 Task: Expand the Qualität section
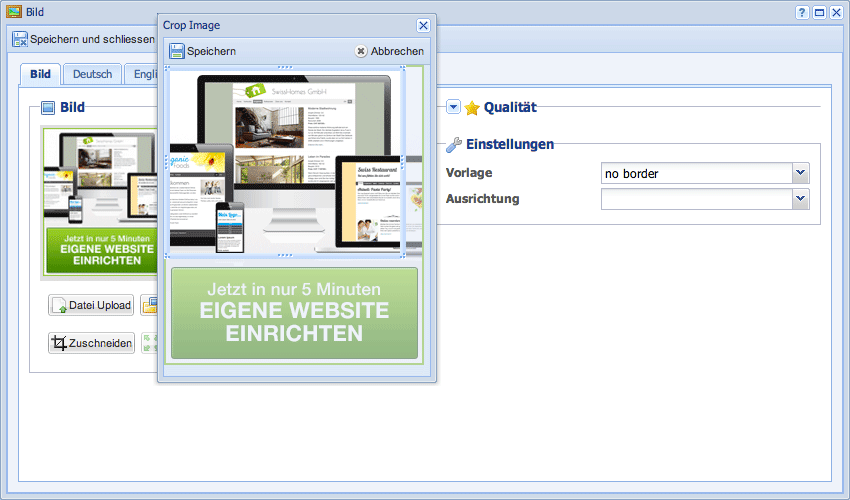coord(453,107)
